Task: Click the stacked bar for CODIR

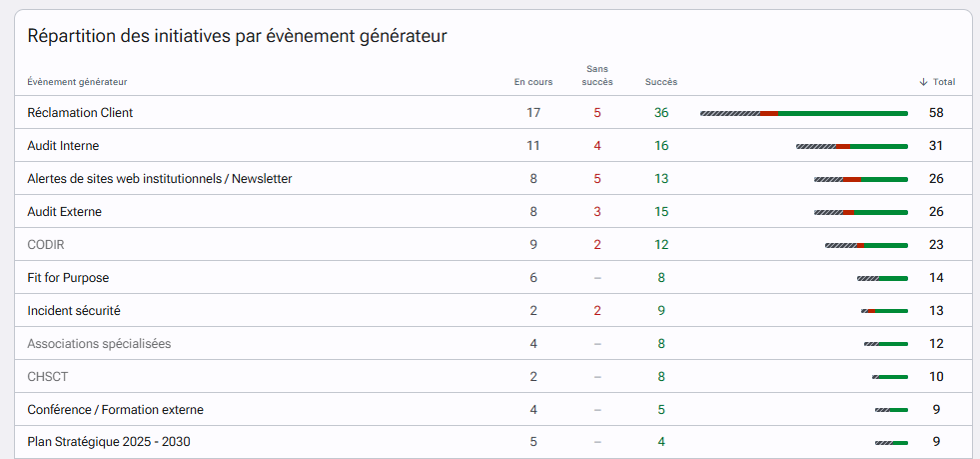Action: (x=866, y=246)
